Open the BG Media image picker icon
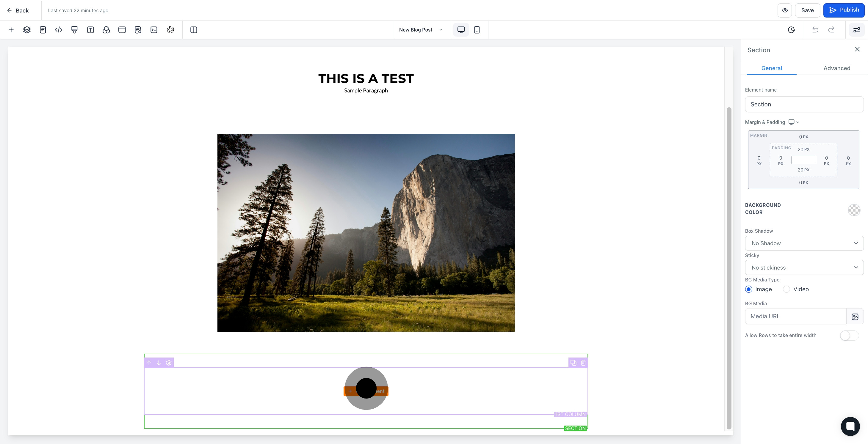The image size is (868, 444). click(x=855, y=317)
